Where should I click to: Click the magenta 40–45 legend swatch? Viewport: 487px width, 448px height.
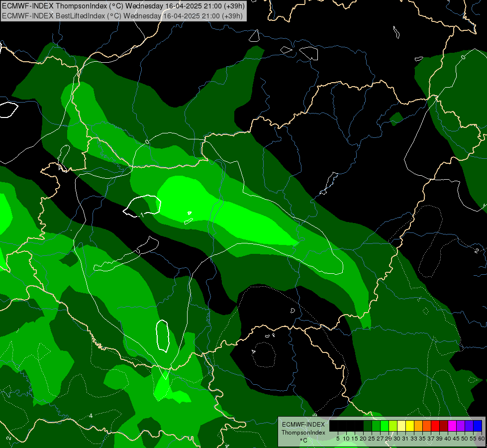click(452, 426)
